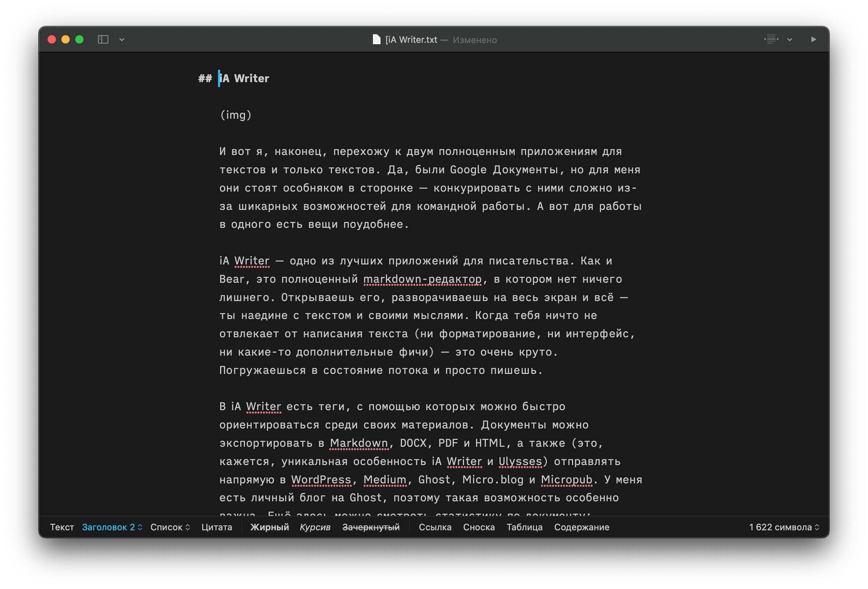Click the underlined word "Markdown"
Viewport: 868px width, 589px height.
(x=358, y=443)
